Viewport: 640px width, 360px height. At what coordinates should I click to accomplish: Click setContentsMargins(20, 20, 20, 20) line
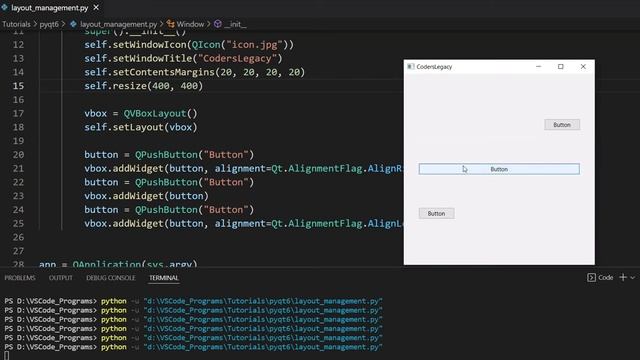click(x=195, y=72)
